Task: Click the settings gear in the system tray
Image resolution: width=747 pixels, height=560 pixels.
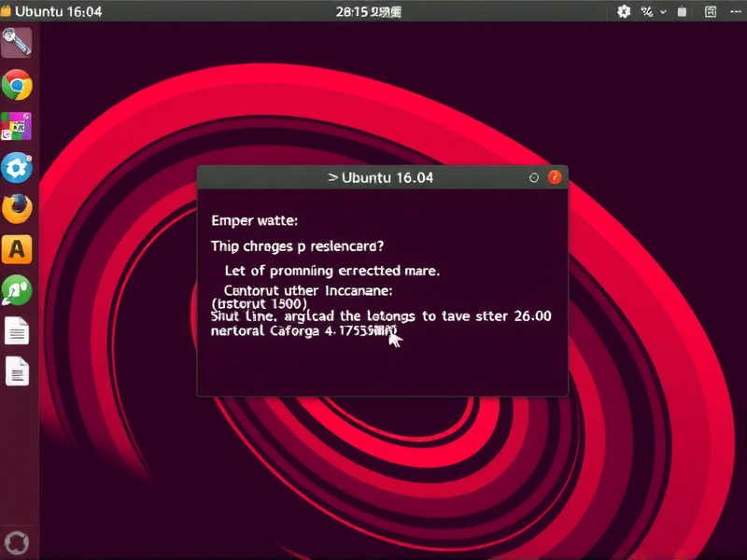Action: 624,11
